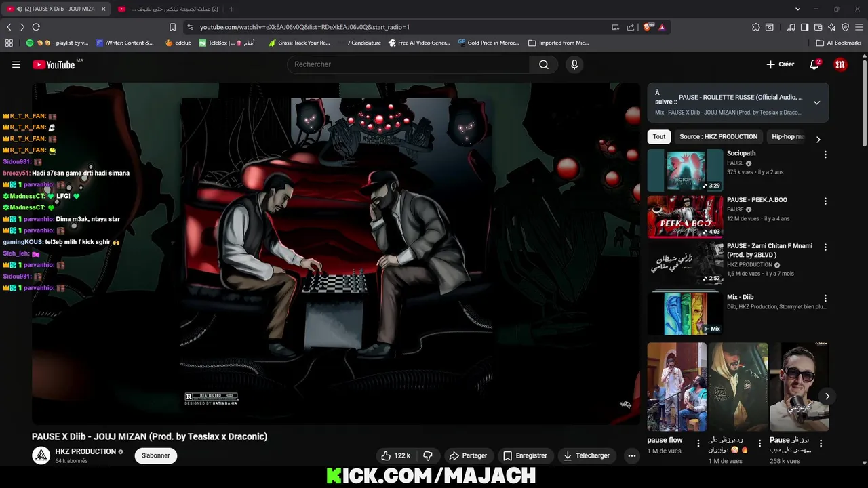Click the address bar URL field
The width and height of the screenshot is (868, 488).
400,27
